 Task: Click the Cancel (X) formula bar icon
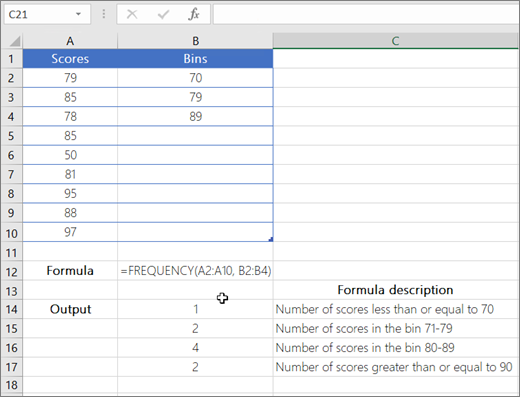click(132, 14)
